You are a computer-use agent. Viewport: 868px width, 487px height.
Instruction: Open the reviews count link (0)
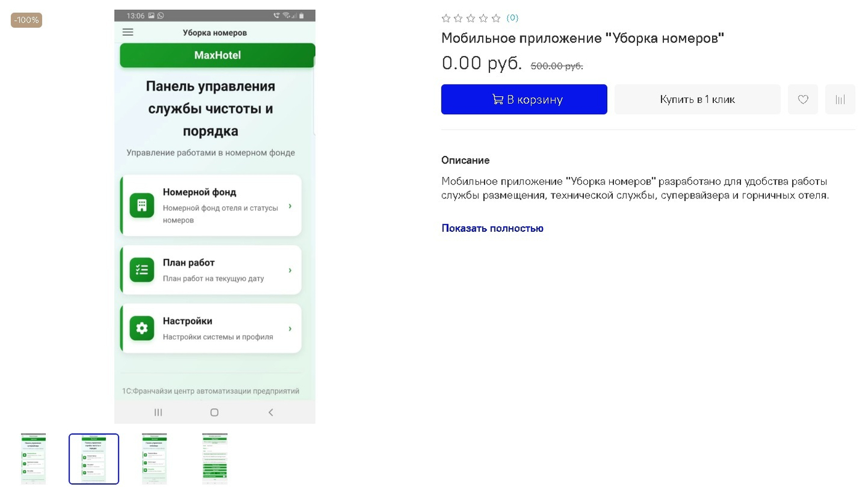(512, 18)
